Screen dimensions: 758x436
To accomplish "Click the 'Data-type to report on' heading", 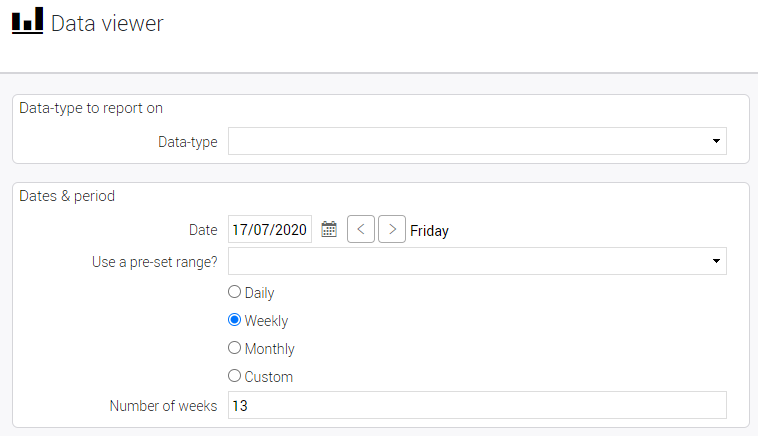I will point(91,108).
